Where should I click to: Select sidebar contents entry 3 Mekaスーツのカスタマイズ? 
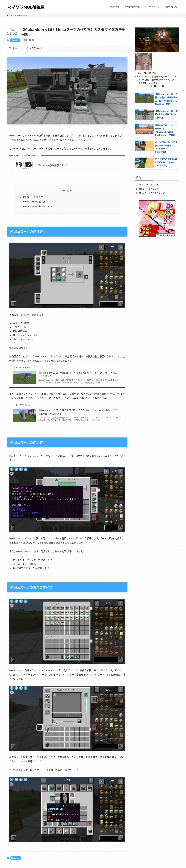pyautogui.click(x=150, y=193)
